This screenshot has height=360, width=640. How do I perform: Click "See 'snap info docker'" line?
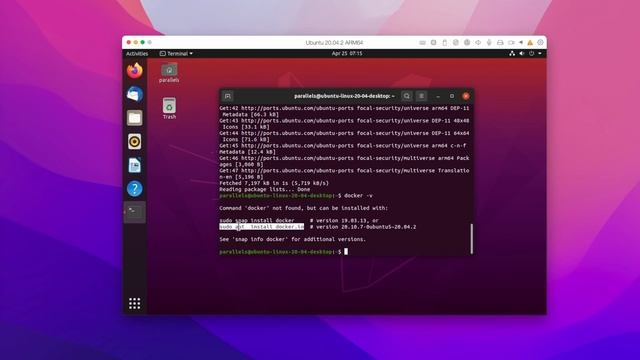pos(293,239)
